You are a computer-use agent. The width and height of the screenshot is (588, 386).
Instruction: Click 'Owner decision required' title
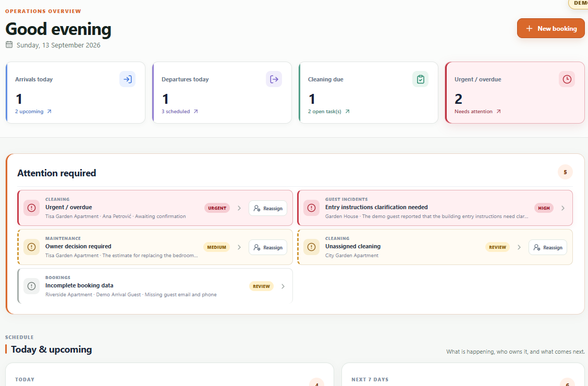[78, 246]
